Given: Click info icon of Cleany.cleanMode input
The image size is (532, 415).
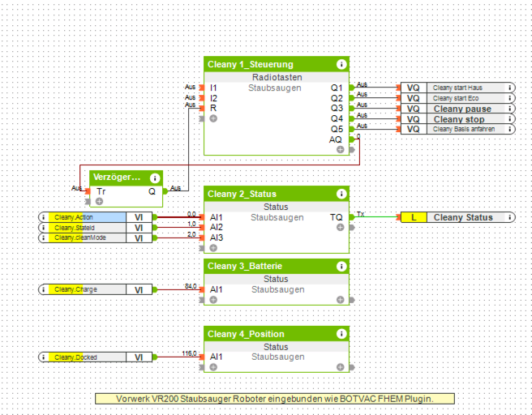Looking at the screenshot, I should pyautogui.click(x=44, y=238).
